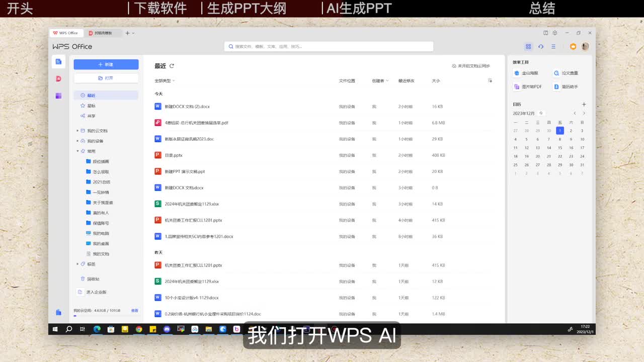This screenshot has width=644, height=362.
Task: Click the orange VIP membership badge icon
Action: click(x=573, y=46)
